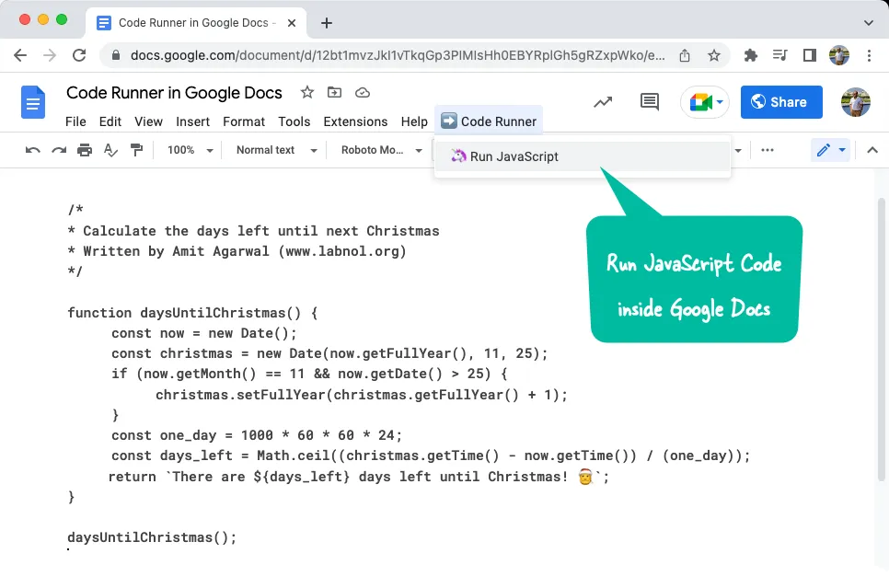Redo the last action
Screen dimensions: 889x588
(58, 149)
